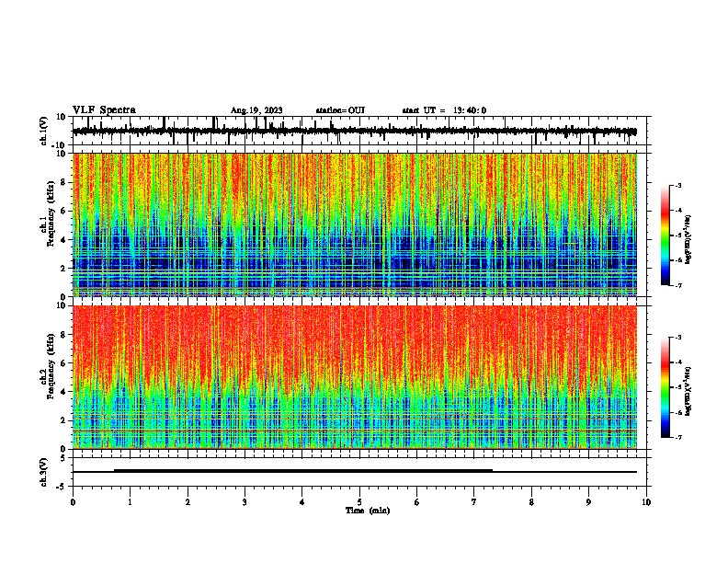Click the '-3' label on ch.2 color bar
This screenshot has width=728, height=563.
pos(677,338)
